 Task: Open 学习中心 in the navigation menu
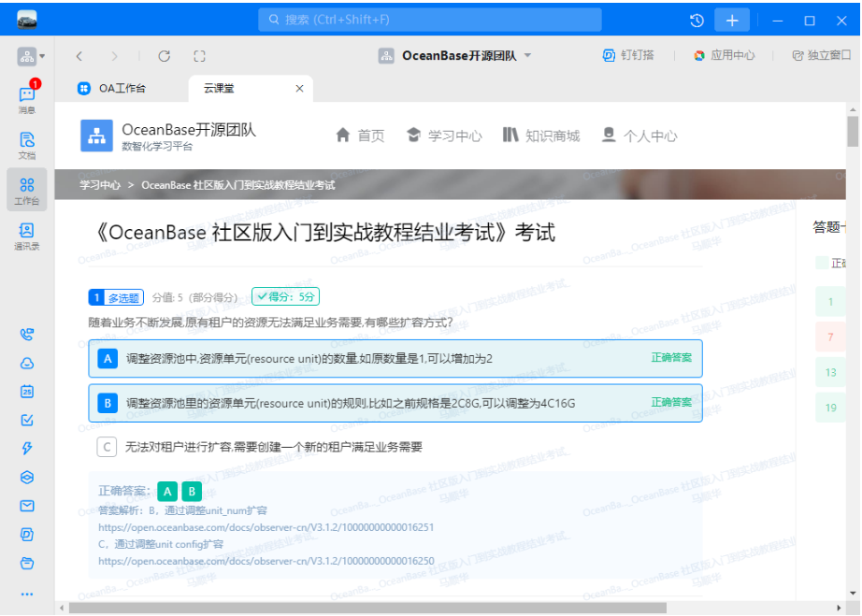(444, 136)
